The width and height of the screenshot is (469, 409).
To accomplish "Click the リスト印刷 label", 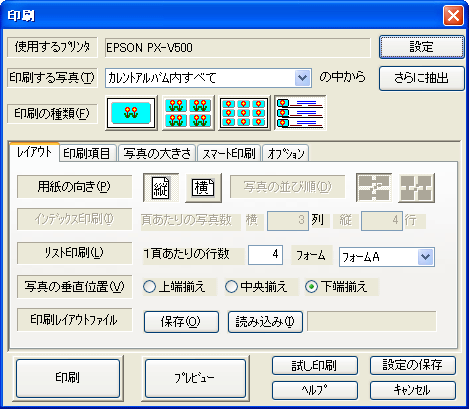I will (74, 253).
